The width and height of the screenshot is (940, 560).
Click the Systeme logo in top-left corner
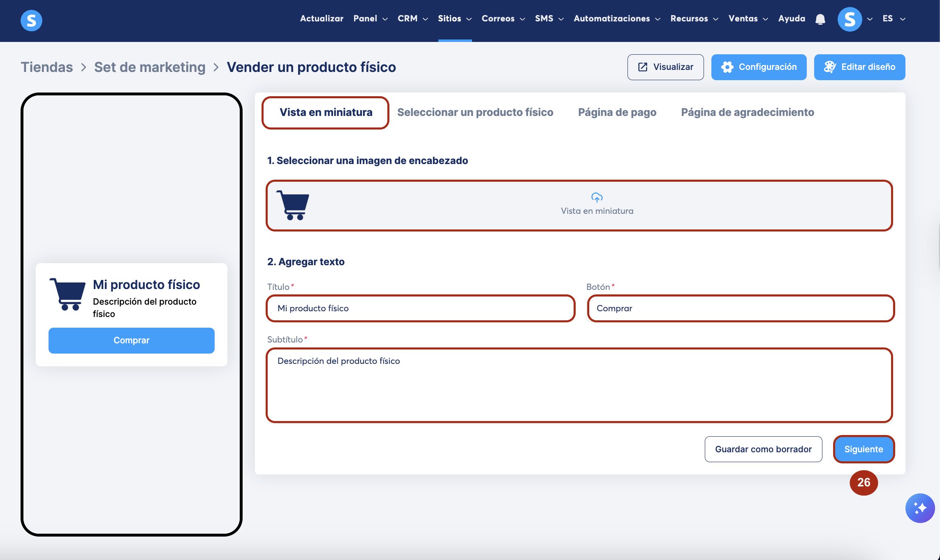coord(31,20)
